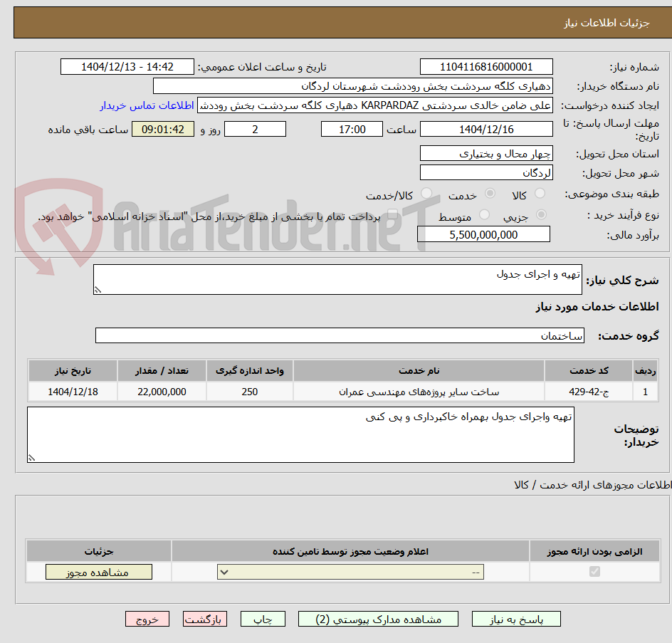Click the پاسخ به نیاز button

(x=516, y=619)
